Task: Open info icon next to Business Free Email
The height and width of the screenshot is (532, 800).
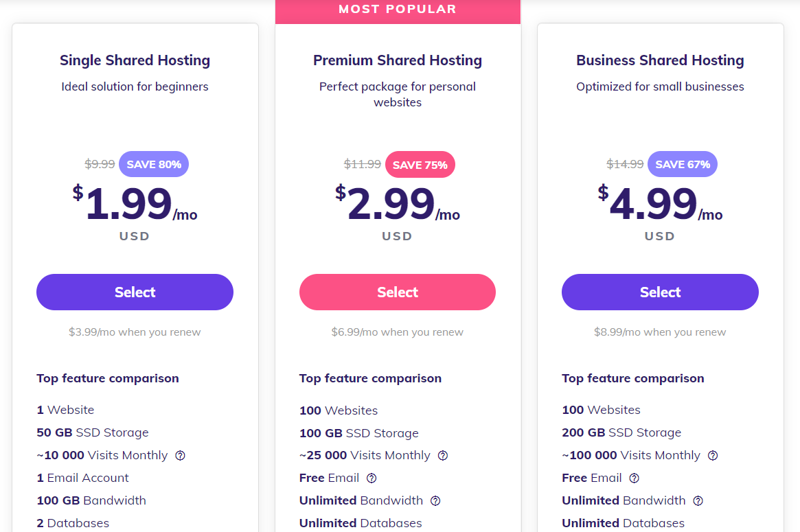Action: pyautogui.click(x=635, y=478)
